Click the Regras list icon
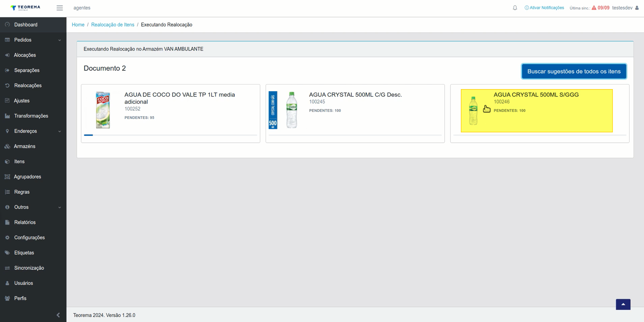Image resolution: width=644 pixels, height=322 pixels. [x=7, y=192]
